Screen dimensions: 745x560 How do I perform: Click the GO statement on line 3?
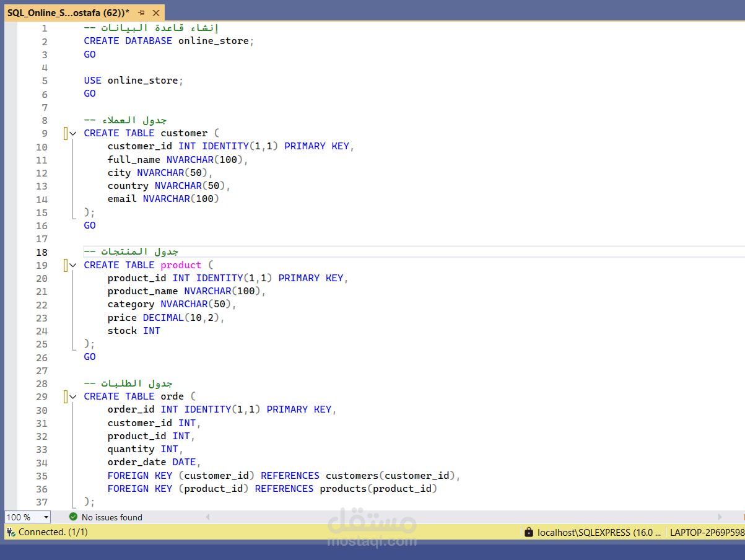(90, 55)
